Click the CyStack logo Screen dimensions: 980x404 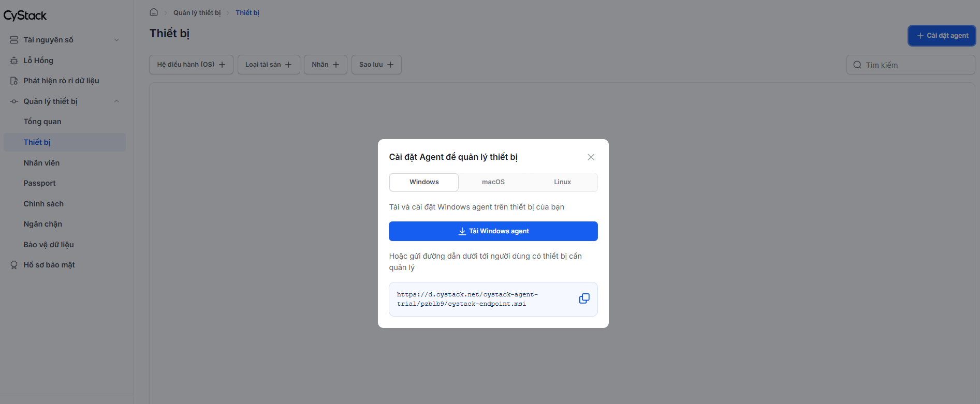(x=25, y=16)
